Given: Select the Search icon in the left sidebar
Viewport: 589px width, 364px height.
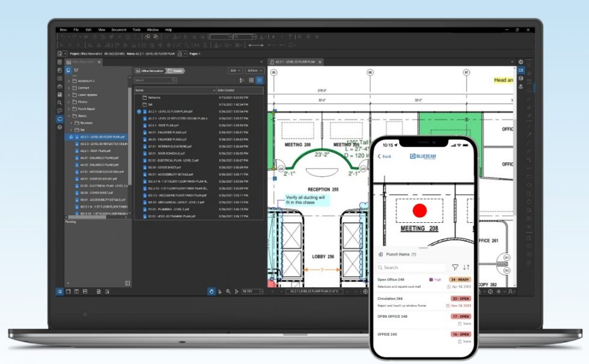Looking at the screenshot, I should pyautogui.click(x=60, y=102).
